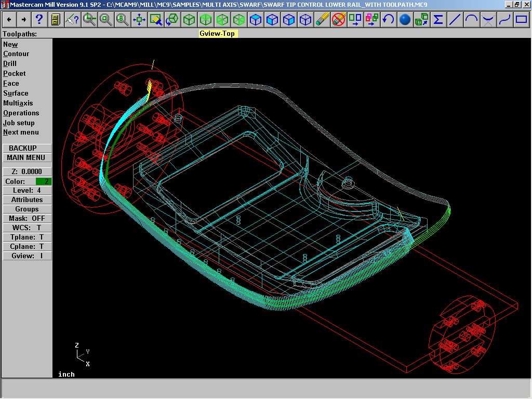This screenshot has height=399, width=532.
Task: Go to Next menu page
Action: pos(21,132)
